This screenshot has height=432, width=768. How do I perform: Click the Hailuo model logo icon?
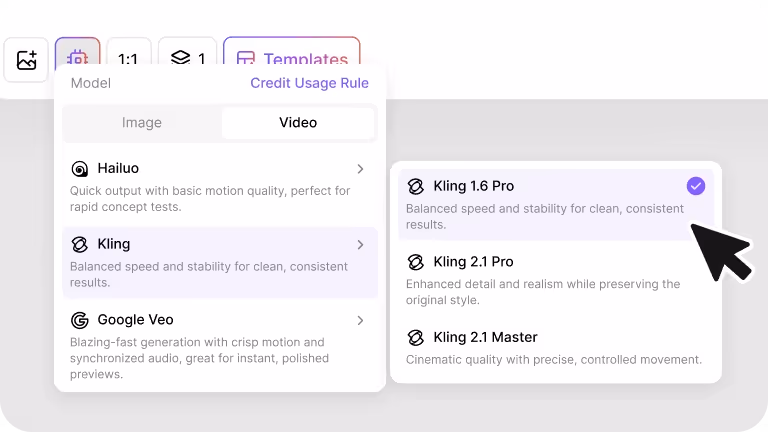click(x=80, y=169)
